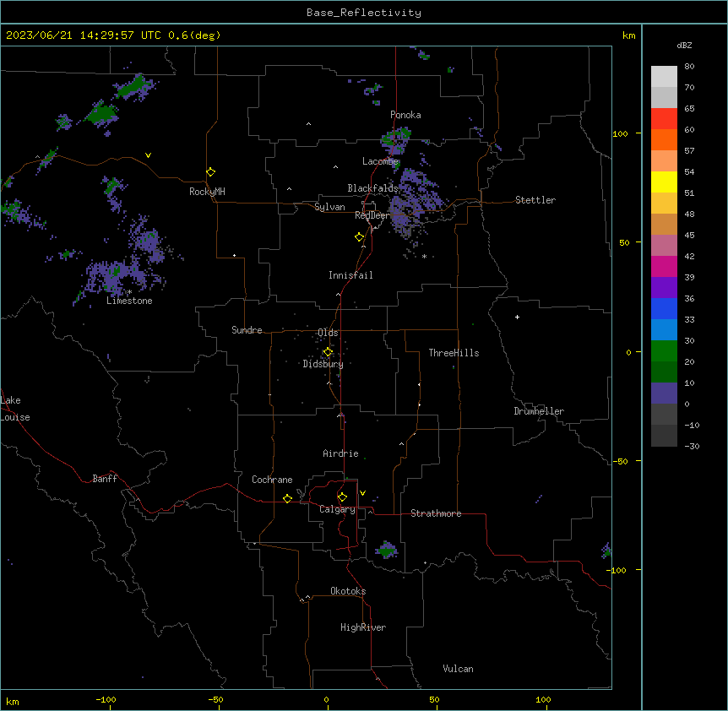Click the green radar echo southeast of Calgary

386,550
